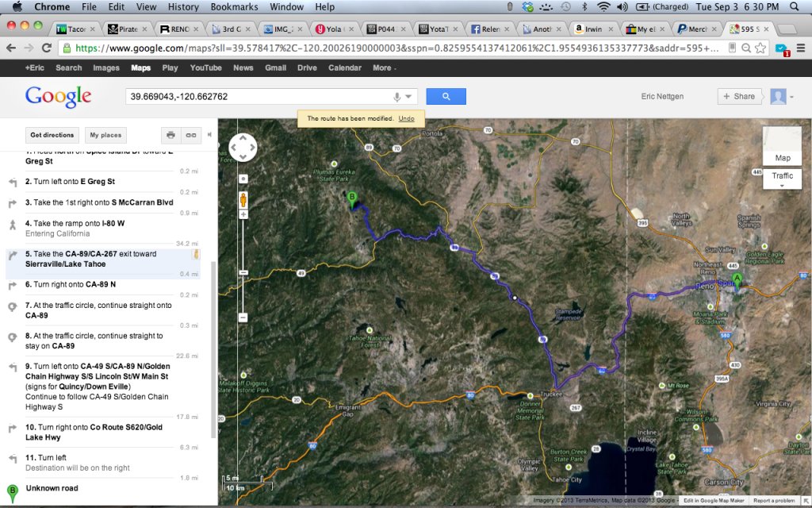Click Unknown road destination entry
812x508 pixels.
[52, 488]
